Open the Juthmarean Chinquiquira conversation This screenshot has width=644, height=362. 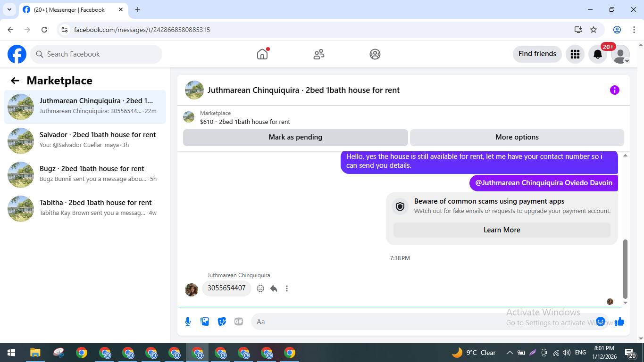click(85, 107)
